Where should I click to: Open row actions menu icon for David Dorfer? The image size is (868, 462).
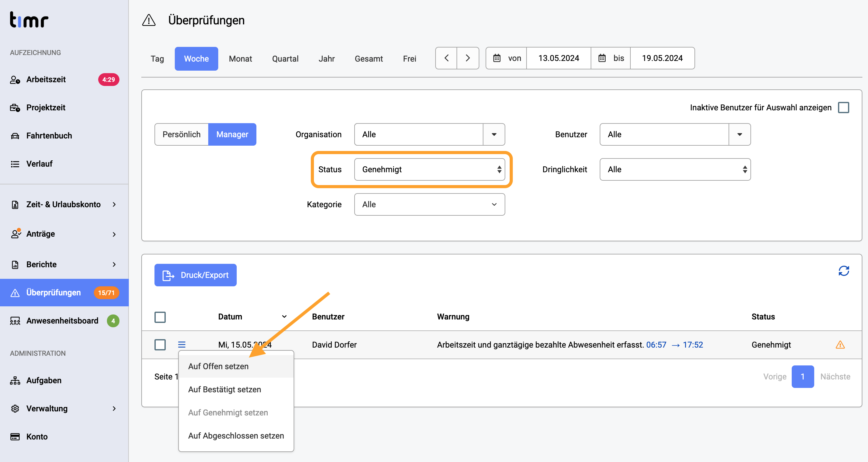182,344
